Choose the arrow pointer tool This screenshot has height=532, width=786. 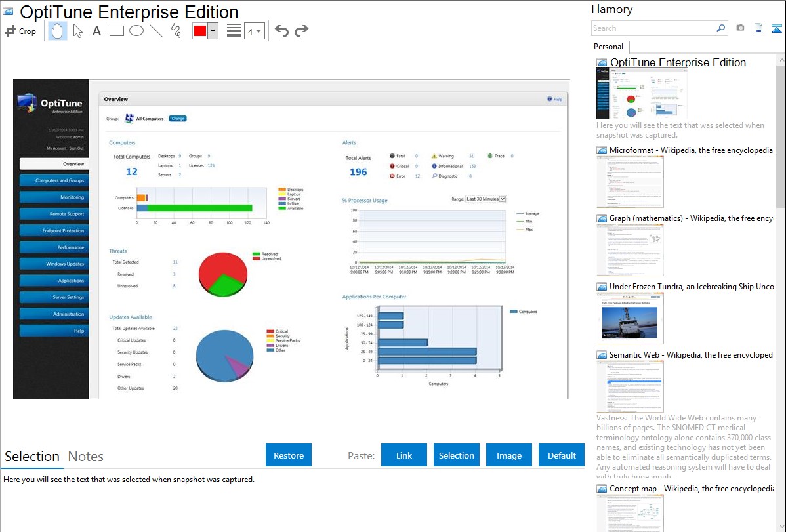point(77,31)
